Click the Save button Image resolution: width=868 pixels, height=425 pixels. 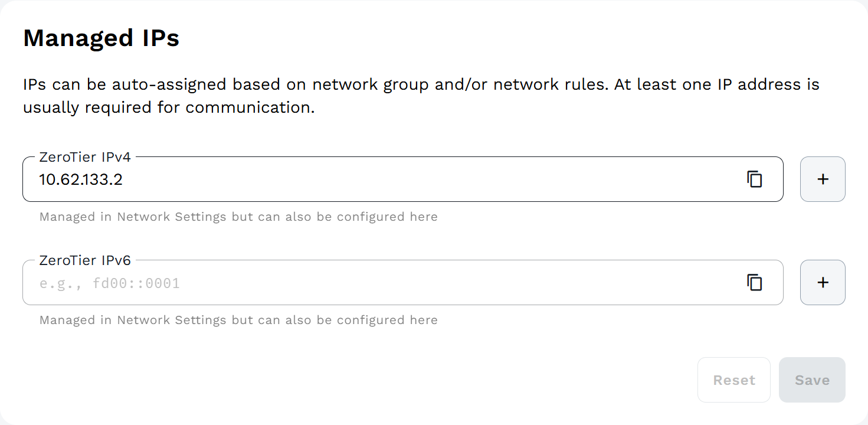pyautogui.click(x=812, y=380)
